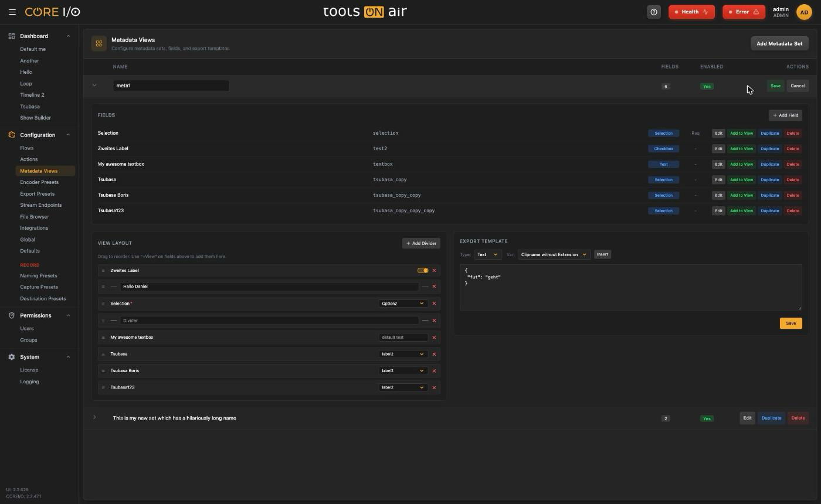The width and height of the screenshot is (821, 504).
Task: Open File Browser in sidebar
Action: click(34, 217)
